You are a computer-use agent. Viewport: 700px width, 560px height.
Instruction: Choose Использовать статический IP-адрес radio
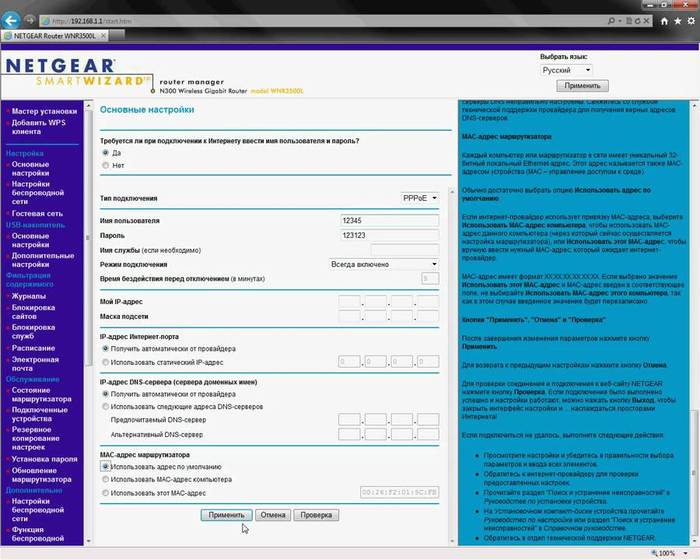click(x=105, y=362)
